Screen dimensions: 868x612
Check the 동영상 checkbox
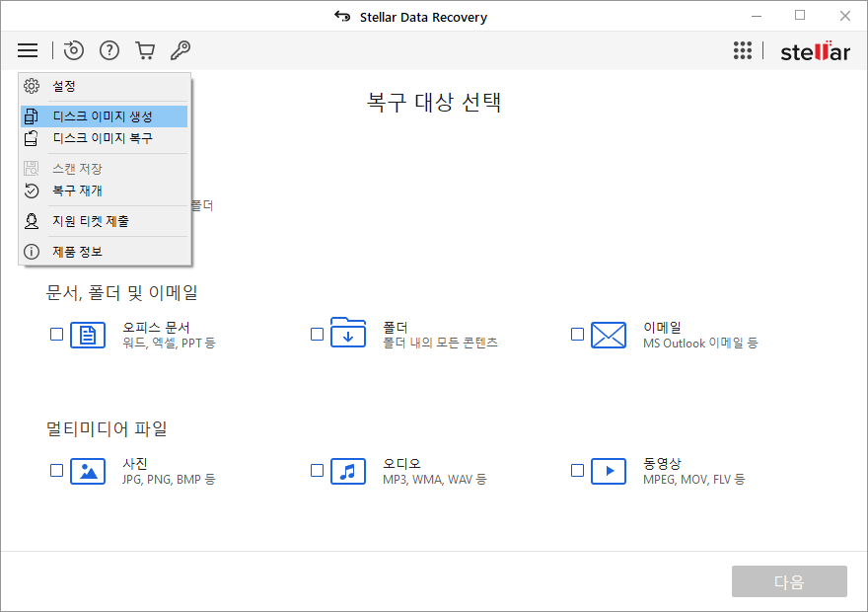tap(577, 470)
